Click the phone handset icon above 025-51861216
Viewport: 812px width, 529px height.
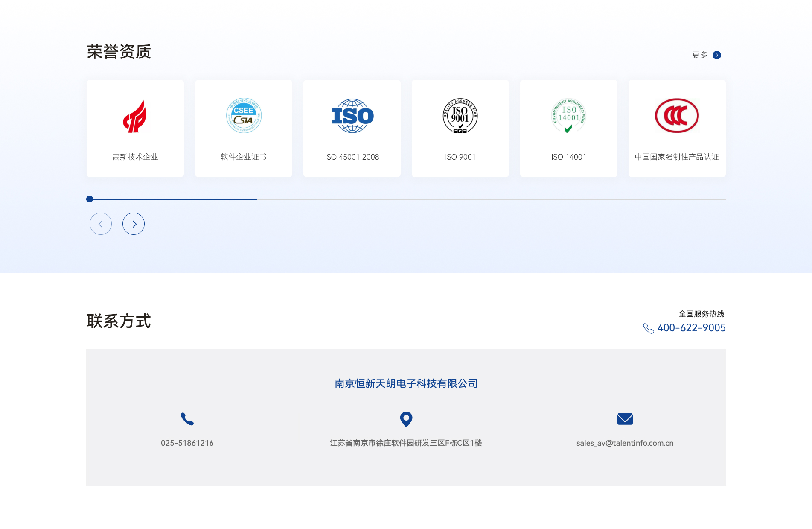coord(187,419)
